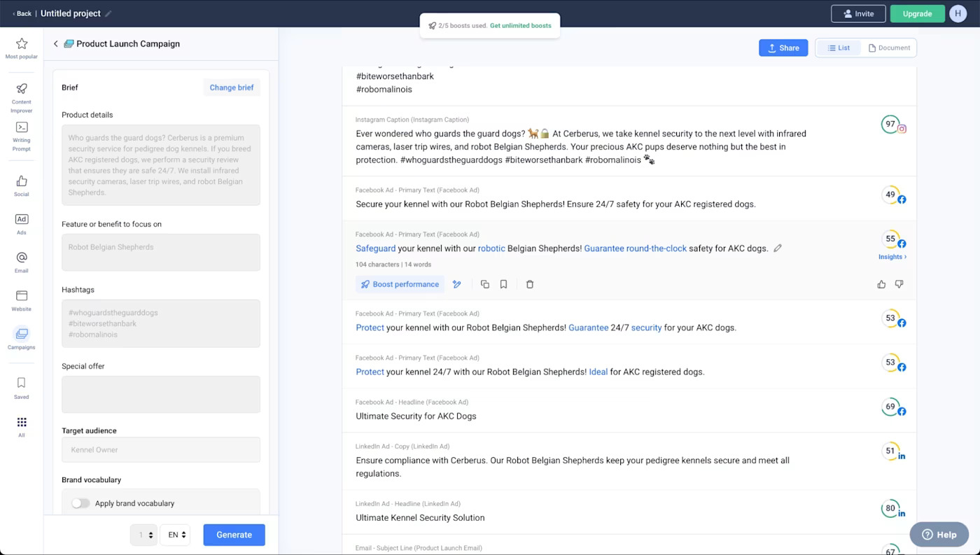Screen dimensions: 980x555
Task: Give thumbs up to the selected ad
Action: pos(881,284)
